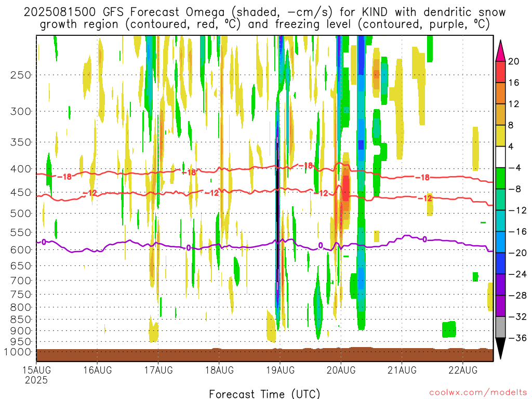Select the 400 pressure axis label
The width and height of the screenshot is (532, 399).
click(x=21, y=169)
